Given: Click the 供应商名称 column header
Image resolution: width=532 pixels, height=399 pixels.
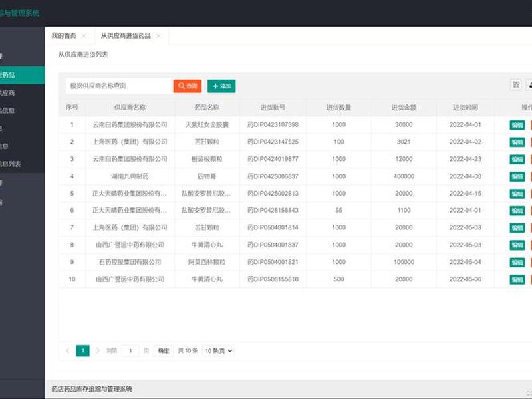Looking at the screenshot, I should (x=130, y=108).
